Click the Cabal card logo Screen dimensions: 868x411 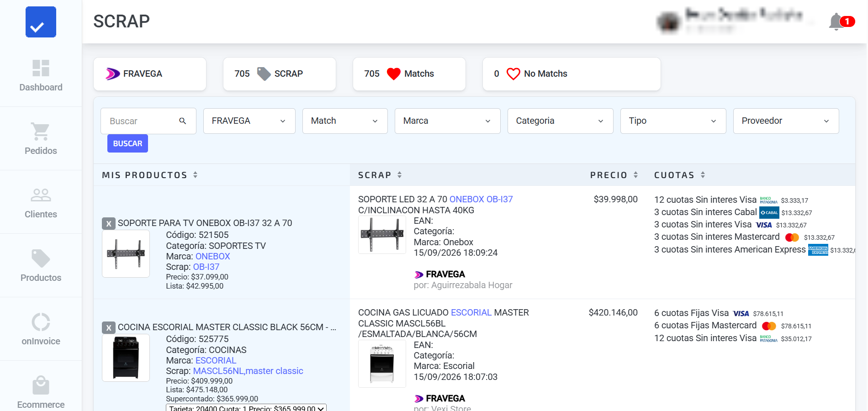coord(769,212)
